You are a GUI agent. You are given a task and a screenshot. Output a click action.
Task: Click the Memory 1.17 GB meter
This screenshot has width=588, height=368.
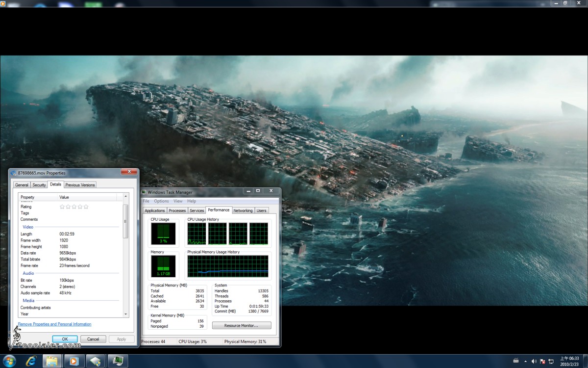pos(163,266)
